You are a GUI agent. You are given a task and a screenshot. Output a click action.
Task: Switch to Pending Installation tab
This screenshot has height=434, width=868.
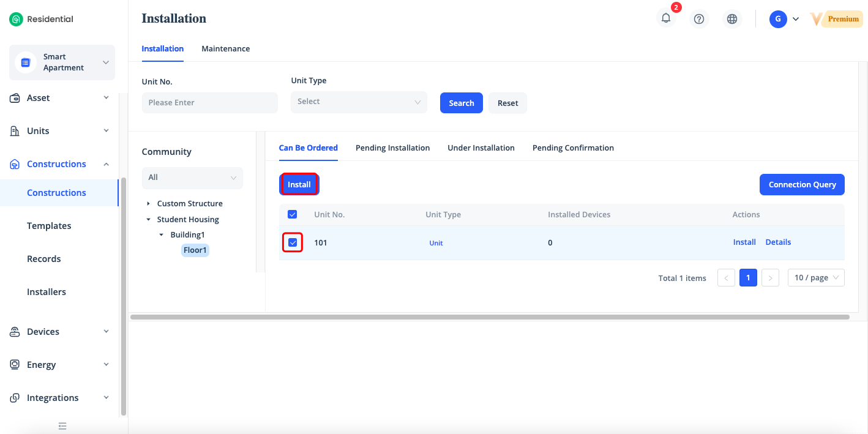tap(392, 148)
